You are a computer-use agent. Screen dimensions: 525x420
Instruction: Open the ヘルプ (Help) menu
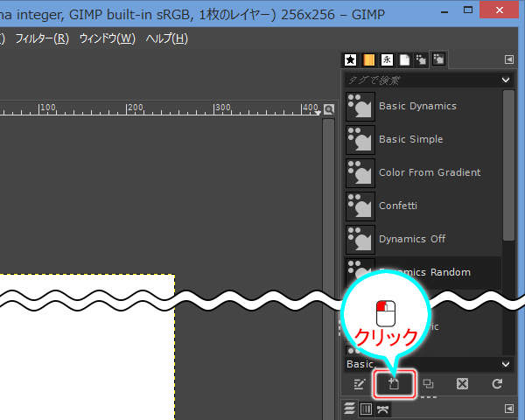coord(166,38)
